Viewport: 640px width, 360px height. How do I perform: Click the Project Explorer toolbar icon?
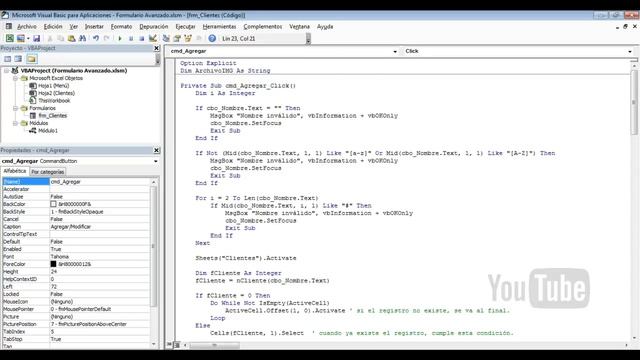tap(166, 38)
